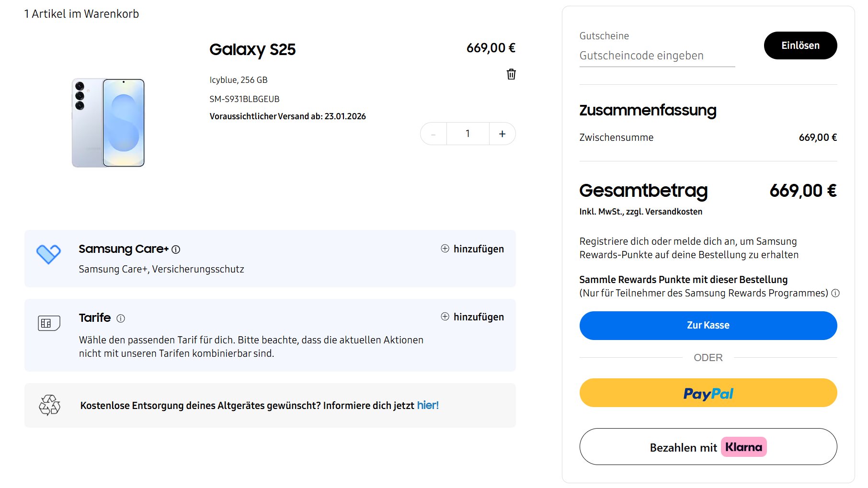Screen dimensions: 868x488
Task: Add Samsung Care+ via hinzufügen
Action: tap(472, 249)
